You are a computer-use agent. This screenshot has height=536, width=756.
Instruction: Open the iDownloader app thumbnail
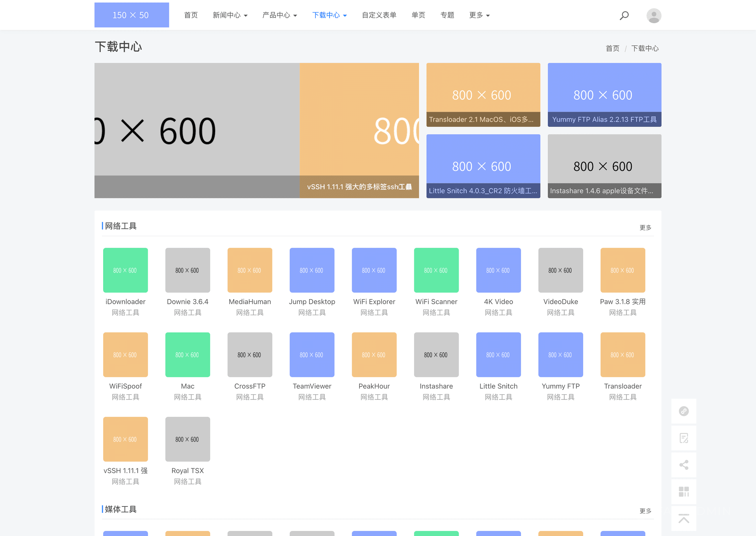[x=125, y=270]
